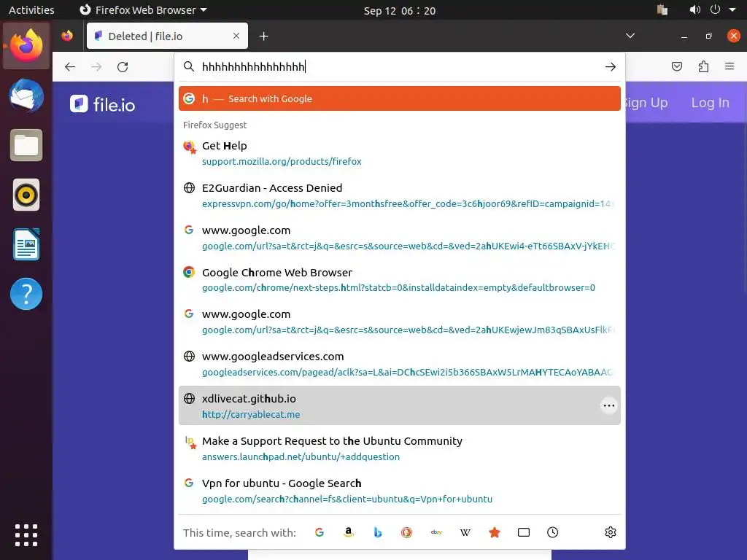Open Files from the dock
The width and height of the screenshot is (747, 560).
coord(26,145)
